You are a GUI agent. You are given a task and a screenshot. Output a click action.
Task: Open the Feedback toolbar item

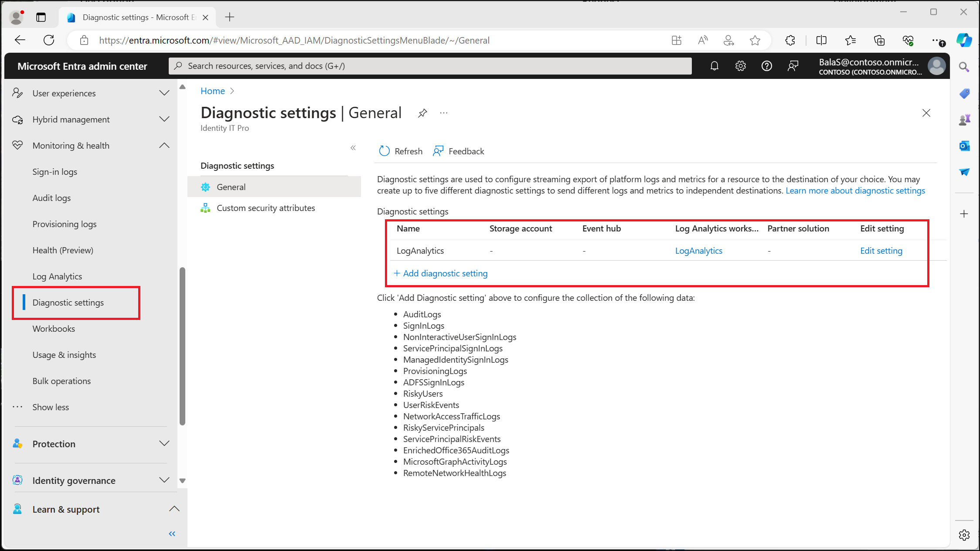[458, 151]
